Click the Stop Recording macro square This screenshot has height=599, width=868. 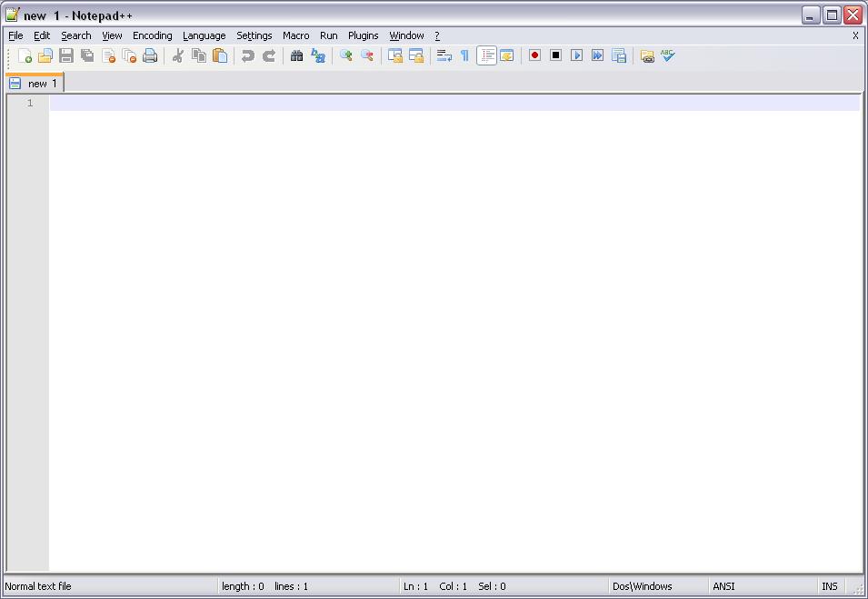point(555,55)
